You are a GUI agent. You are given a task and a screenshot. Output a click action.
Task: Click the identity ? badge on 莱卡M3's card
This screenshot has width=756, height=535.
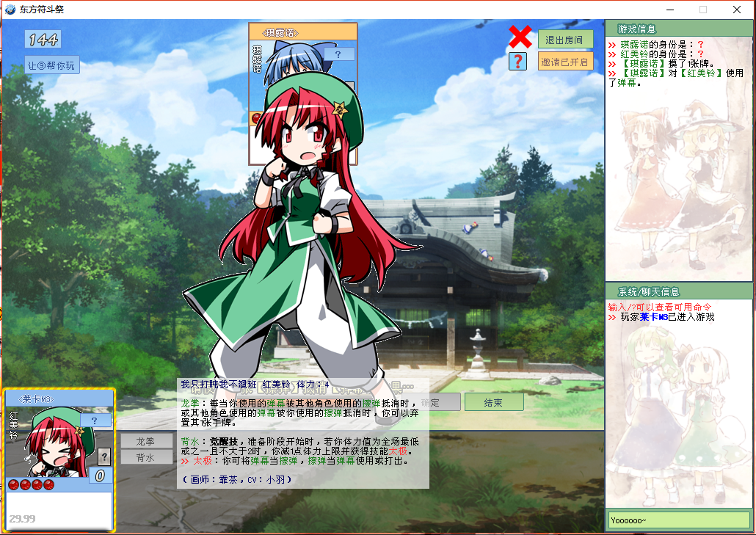(x=95, y=421)
